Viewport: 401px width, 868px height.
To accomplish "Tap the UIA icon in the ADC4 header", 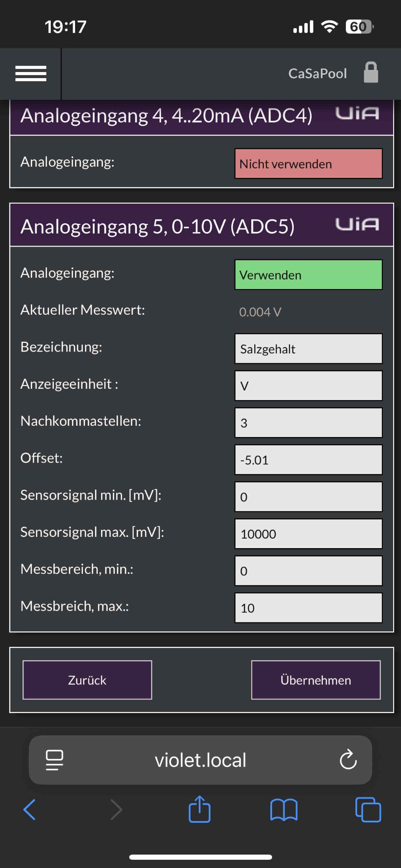I will click(357, 113).
